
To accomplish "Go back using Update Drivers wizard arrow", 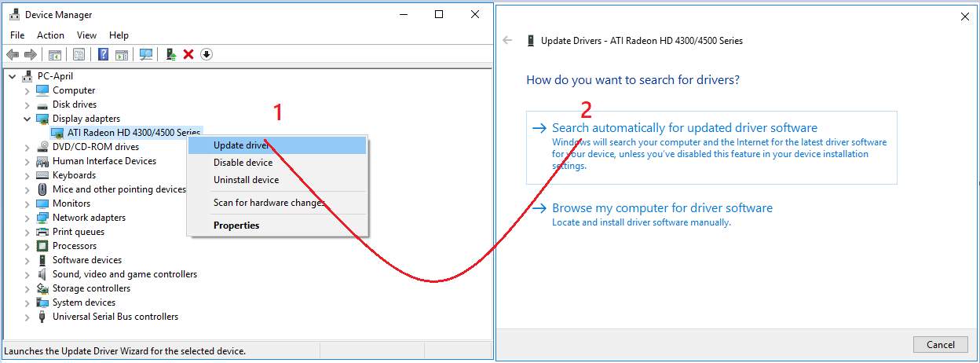I will click(x=507, y=41).
